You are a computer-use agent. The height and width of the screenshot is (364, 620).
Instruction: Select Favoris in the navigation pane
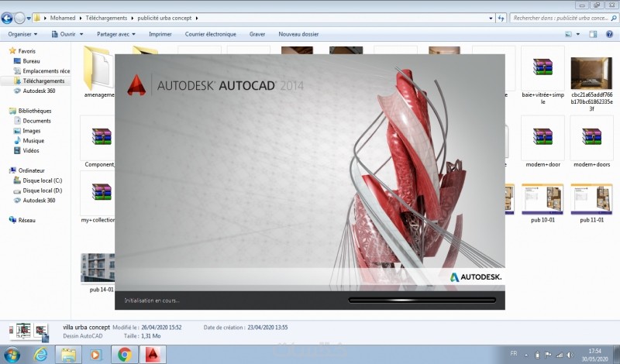click(22, 51)
